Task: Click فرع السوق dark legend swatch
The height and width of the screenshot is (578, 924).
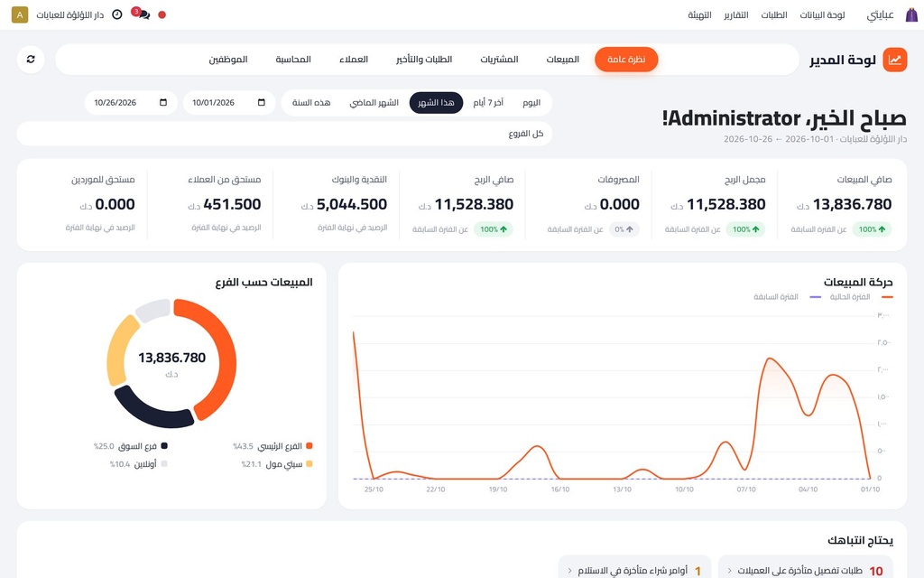Action: point(164,446)
